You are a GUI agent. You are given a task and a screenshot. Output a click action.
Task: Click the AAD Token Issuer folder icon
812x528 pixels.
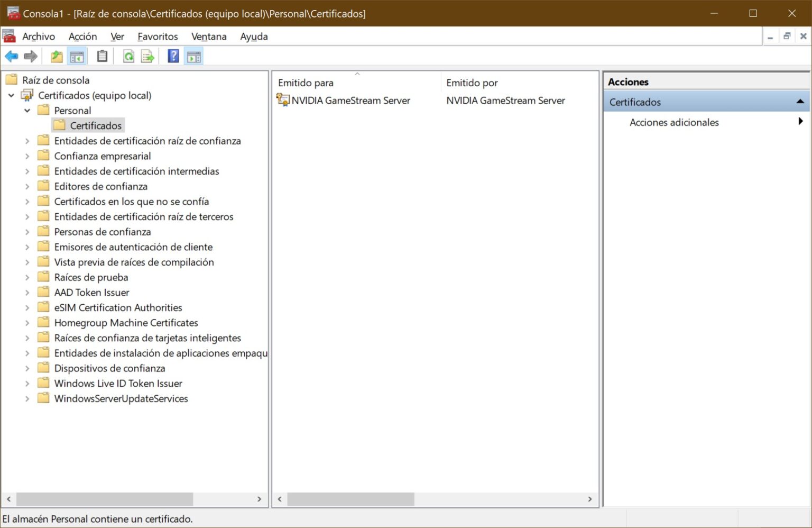tap(43, 292)
